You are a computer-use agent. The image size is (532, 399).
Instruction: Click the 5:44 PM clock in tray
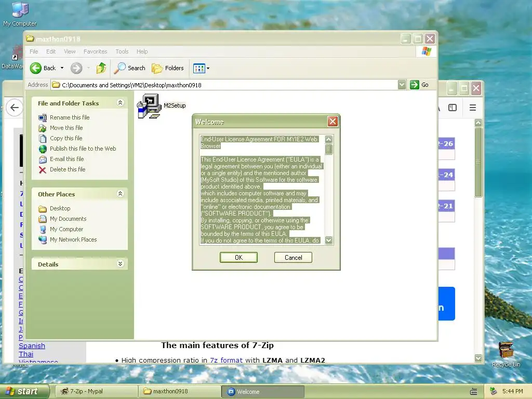513,392
